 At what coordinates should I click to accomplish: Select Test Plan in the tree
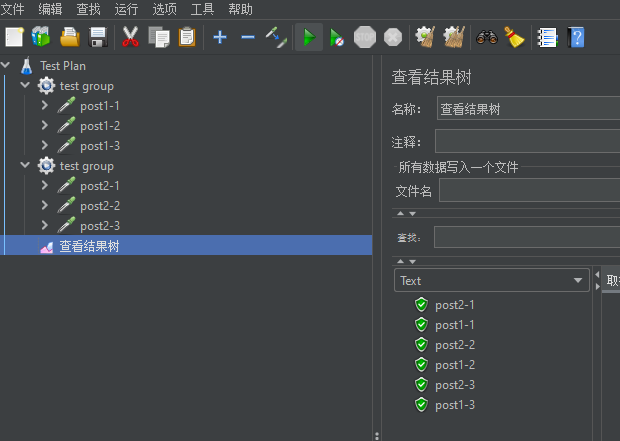point(62,66)
